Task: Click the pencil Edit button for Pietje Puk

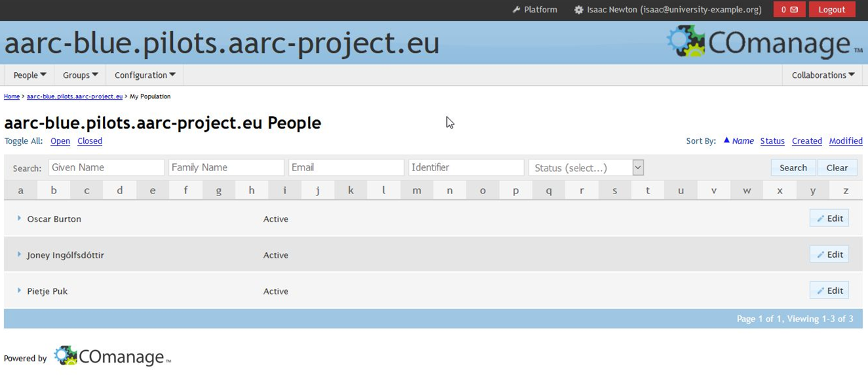Action: tap(829, 291)
